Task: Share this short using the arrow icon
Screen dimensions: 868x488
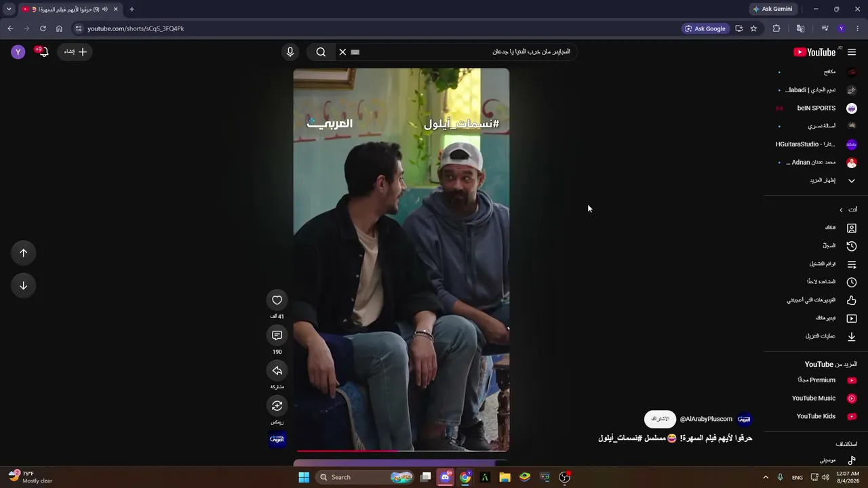Action: click(x=277, y=371)
